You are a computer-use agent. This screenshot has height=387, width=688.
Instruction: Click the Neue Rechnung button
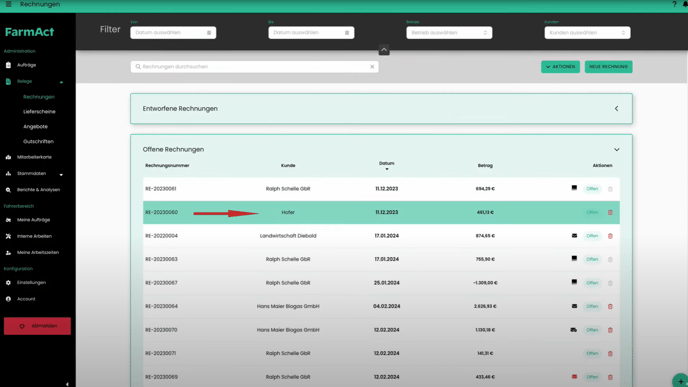(x=608, y=67)
